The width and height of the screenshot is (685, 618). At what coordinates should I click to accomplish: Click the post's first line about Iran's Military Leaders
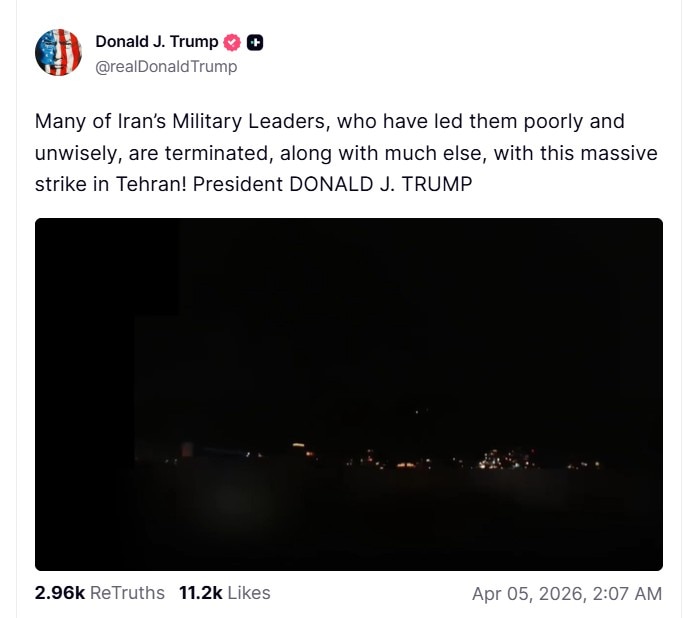[329, 122]
